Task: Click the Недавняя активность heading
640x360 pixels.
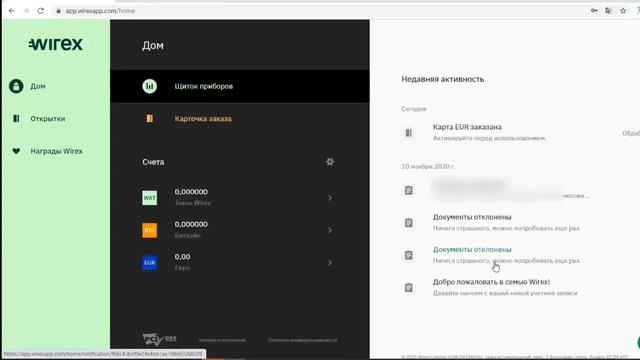Action: coord(442,79)
